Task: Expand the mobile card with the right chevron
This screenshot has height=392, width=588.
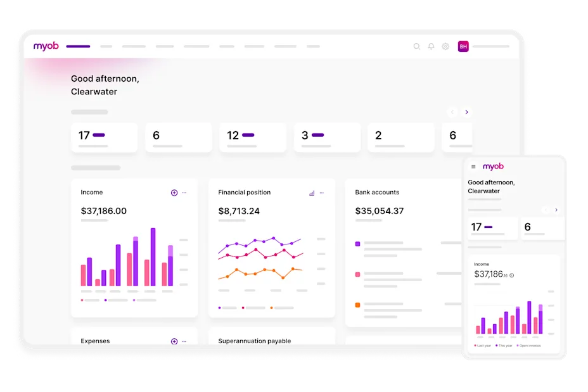Action: pyautogui.click(x=556, y=210)
